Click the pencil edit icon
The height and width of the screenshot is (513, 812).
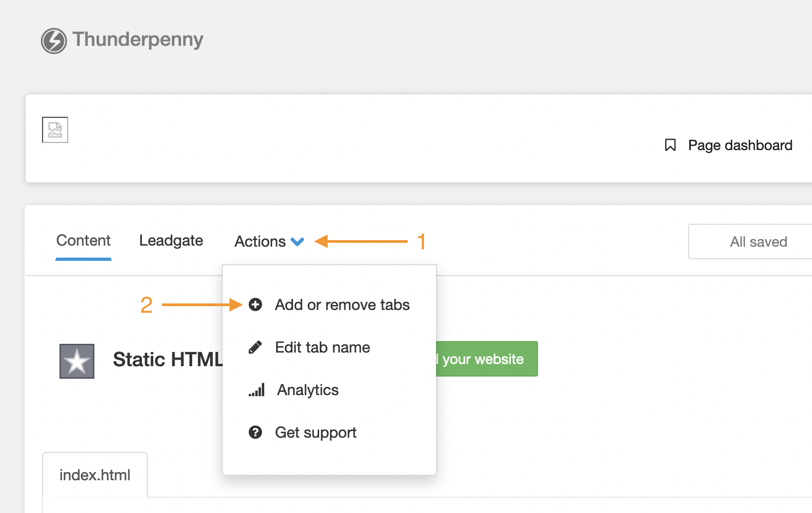point(255,347)
